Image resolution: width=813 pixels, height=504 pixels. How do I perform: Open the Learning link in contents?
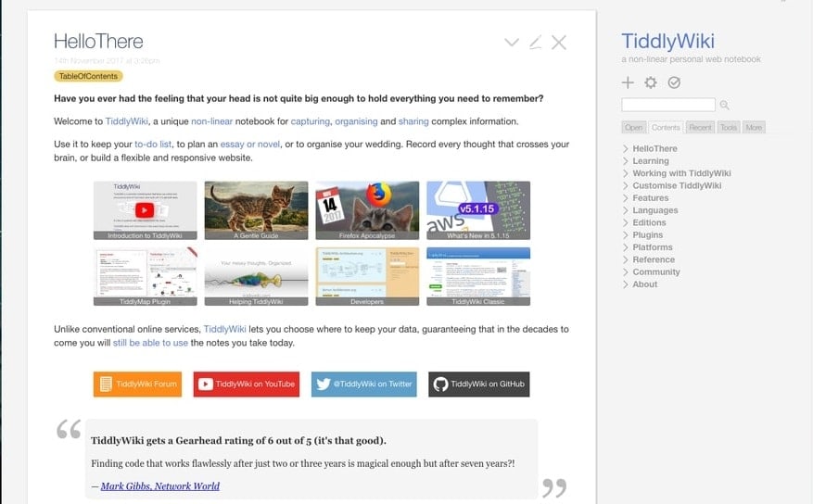click(x=650, y=161)
